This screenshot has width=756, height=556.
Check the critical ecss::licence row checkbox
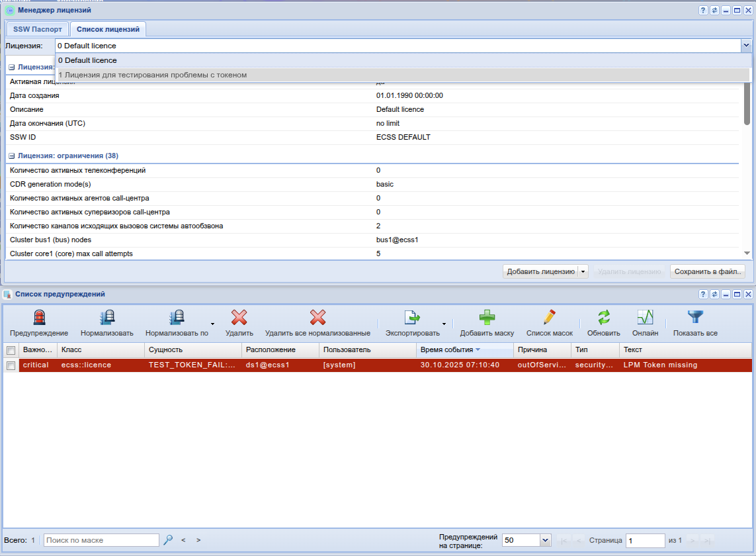pos(11,365)
